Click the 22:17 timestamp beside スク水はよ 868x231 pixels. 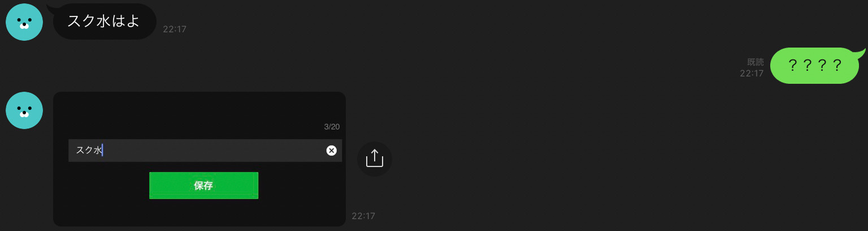coord(175,29)
